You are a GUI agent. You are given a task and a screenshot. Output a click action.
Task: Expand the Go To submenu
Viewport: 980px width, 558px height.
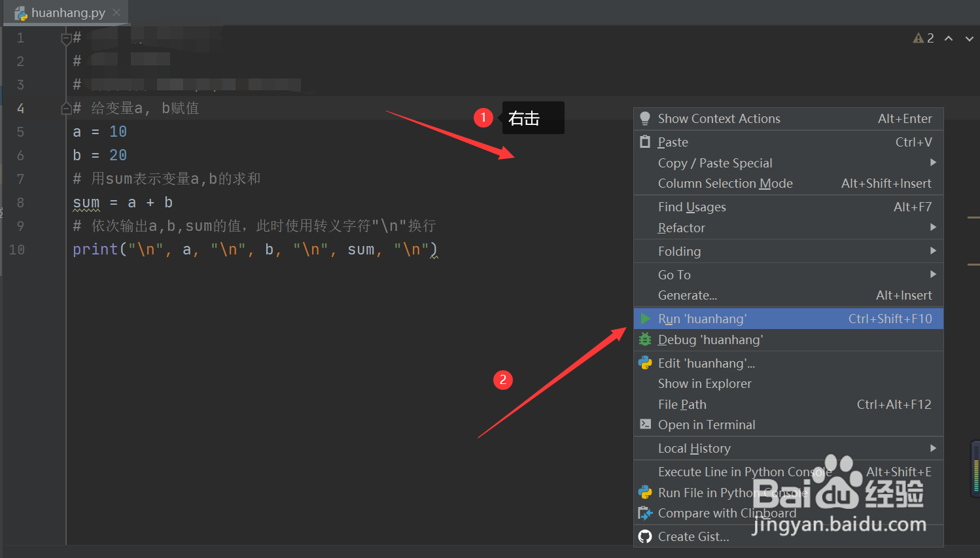point(788,275)
